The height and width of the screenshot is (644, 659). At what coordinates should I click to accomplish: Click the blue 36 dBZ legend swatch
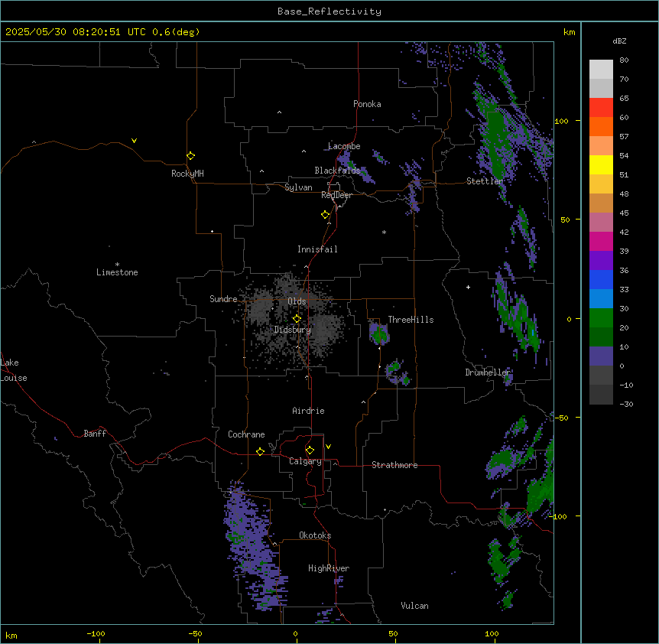pos(601,279)
